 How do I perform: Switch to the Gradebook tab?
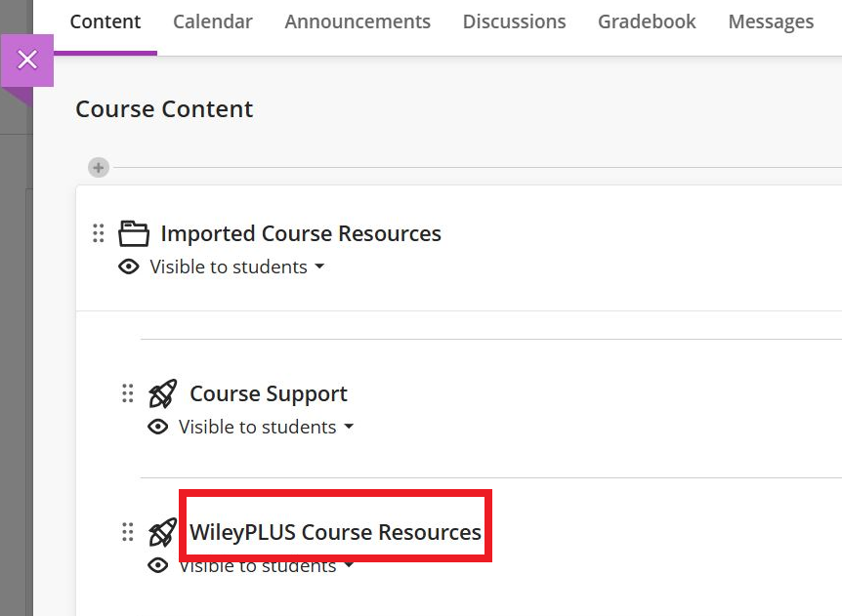(x=647, y=21)
